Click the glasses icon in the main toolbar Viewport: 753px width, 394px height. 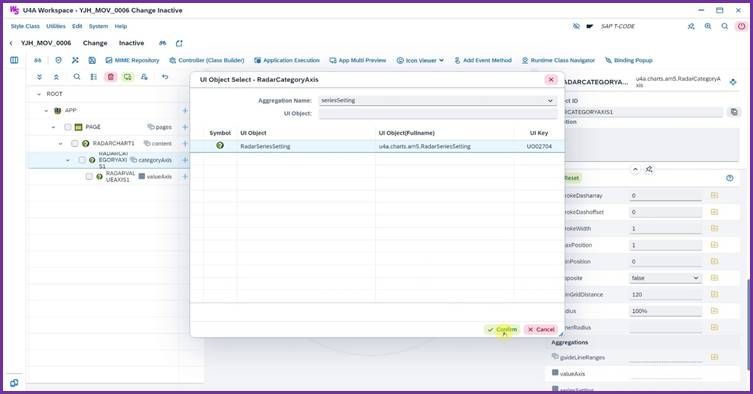(x=37, y=60)
